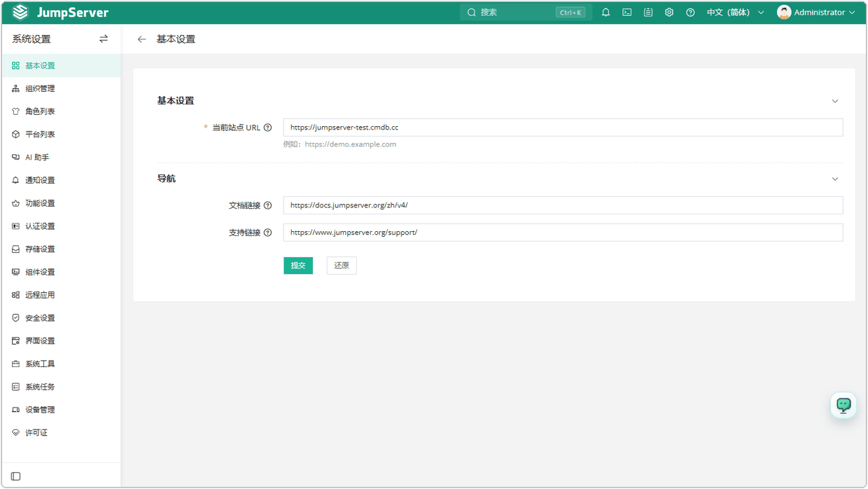The width and height of the screenshot is (868, 489).
Task: Open the notifications bell icon
Action: [606, 13]
